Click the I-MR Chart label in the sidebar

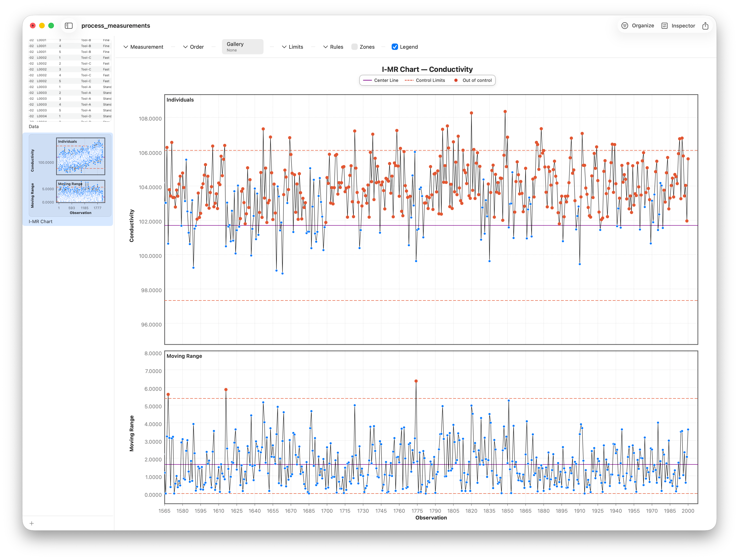41,221
